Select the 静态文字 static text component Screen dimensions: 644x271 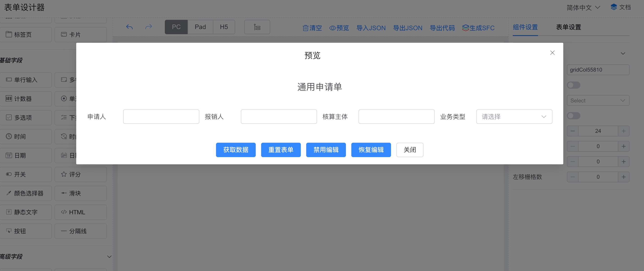click(26, 212)
